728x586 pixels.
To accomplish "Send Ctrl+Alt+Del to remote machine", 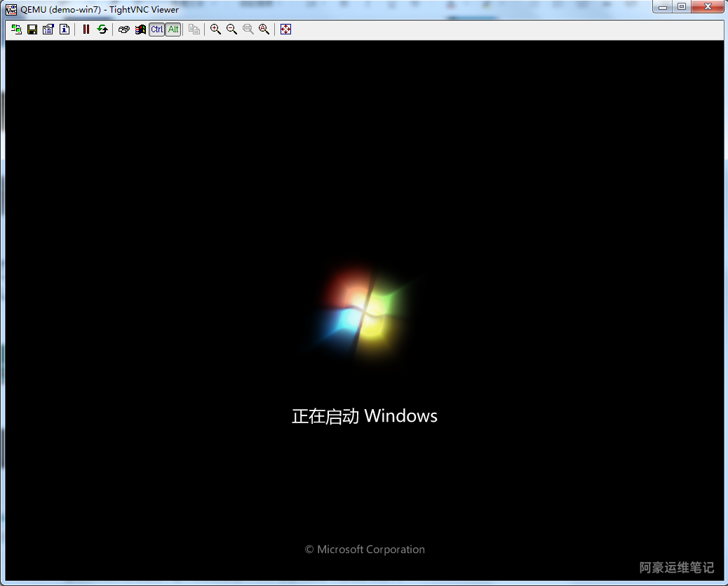I will [124, 29].
